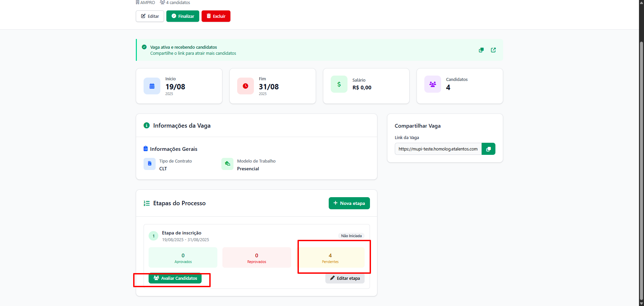Image resolution: width=644 pixels, height=306 pixels.
Task: Open job externally via banner arrow icon
Action: (x=493, y=50)
